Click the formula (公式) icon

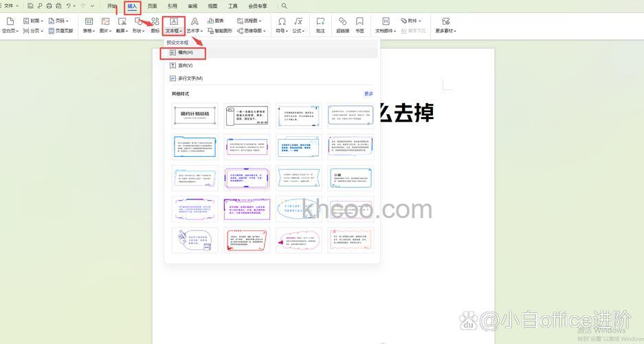[x=298, y=21]
